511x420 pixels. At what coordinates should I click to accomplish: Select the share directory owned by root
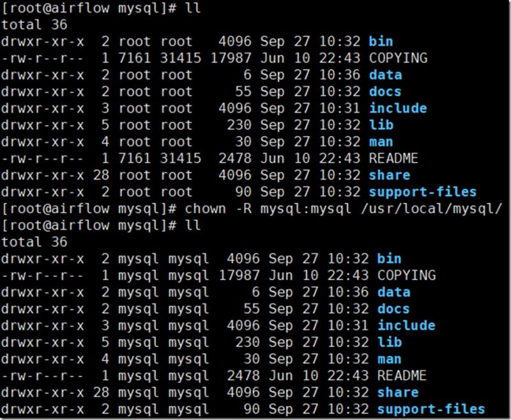[x=389, y=175]
